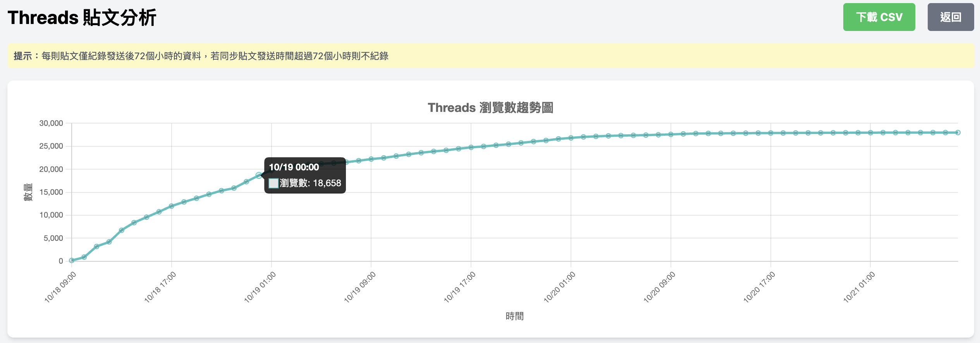Click the 30,000 y-axis label
This screenshot has width=980, height=343.
point(51,123)
